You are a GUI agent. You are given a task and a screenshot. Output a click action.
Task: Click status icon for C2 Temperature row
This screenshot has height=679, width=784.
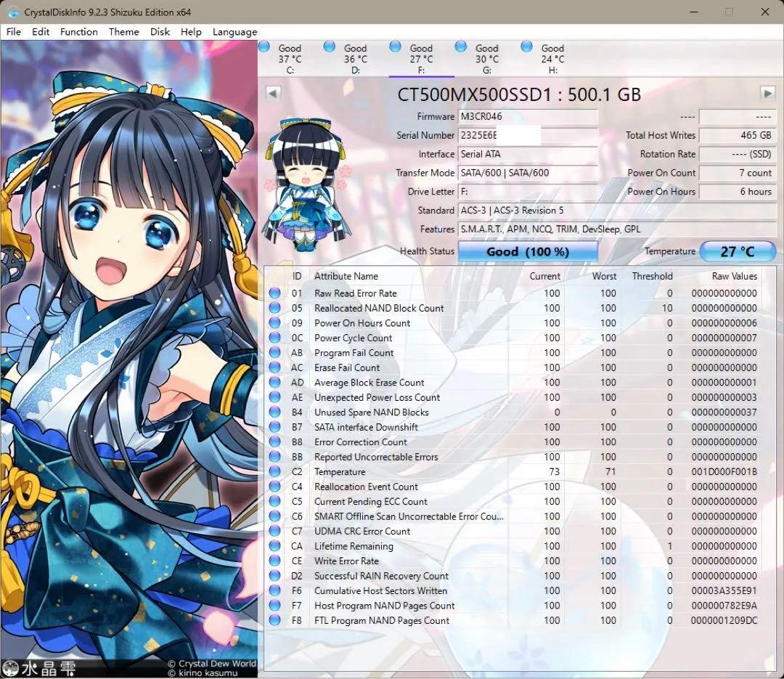pyautogui.click(x=274, y=471)
